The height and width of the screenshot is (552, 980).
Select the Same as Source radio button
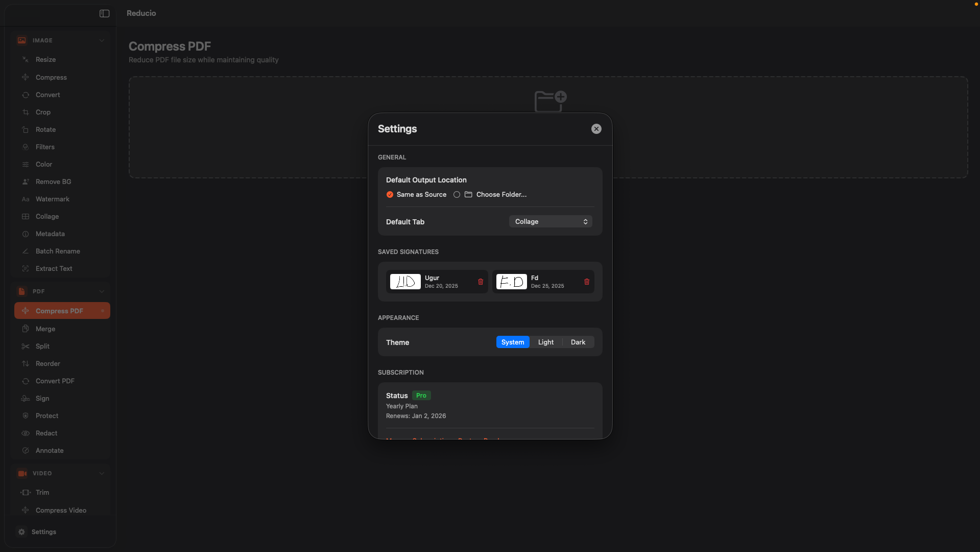[x=390, y=194]
